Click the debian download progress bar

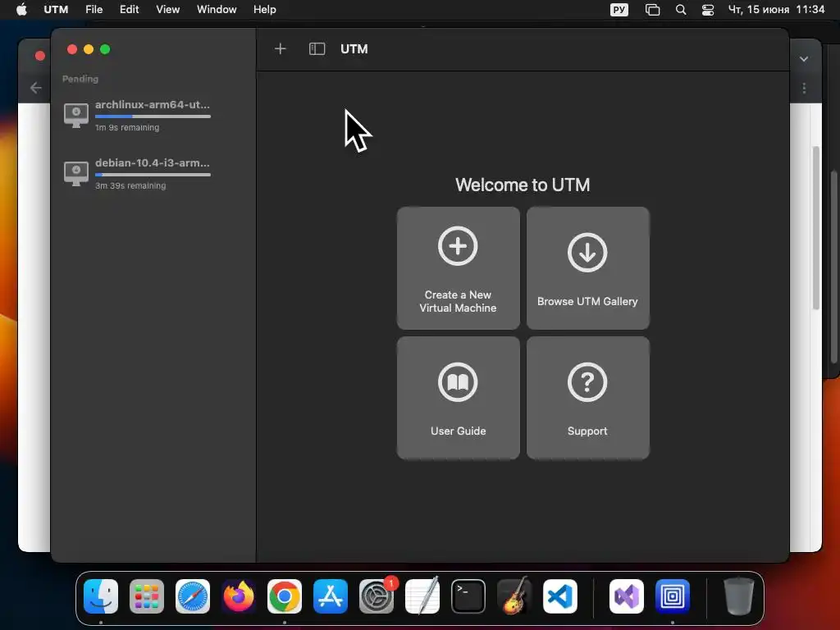(153, 175)
